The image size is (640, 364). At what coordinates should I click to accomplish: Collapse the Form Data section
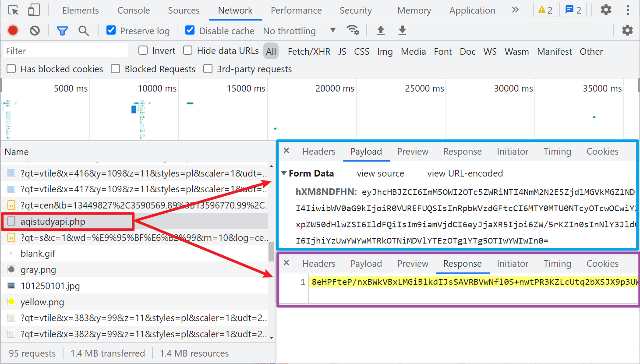tap(284, 173)
